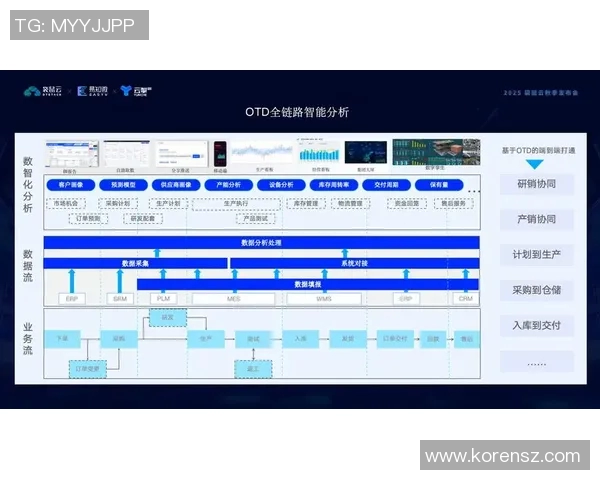Click the slide title OTD全链路智能分析
This screenshot has width=600, height=480.
point(297,112)
